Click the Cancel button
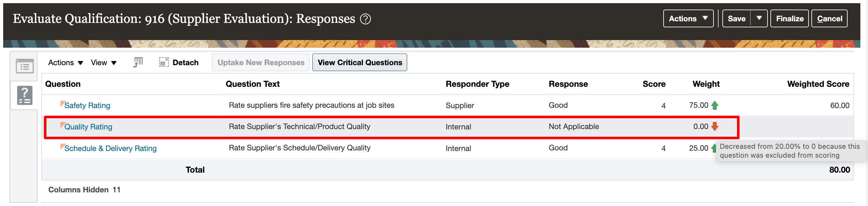This screenshot has width=868, height=206. click(x=829, y=18)
